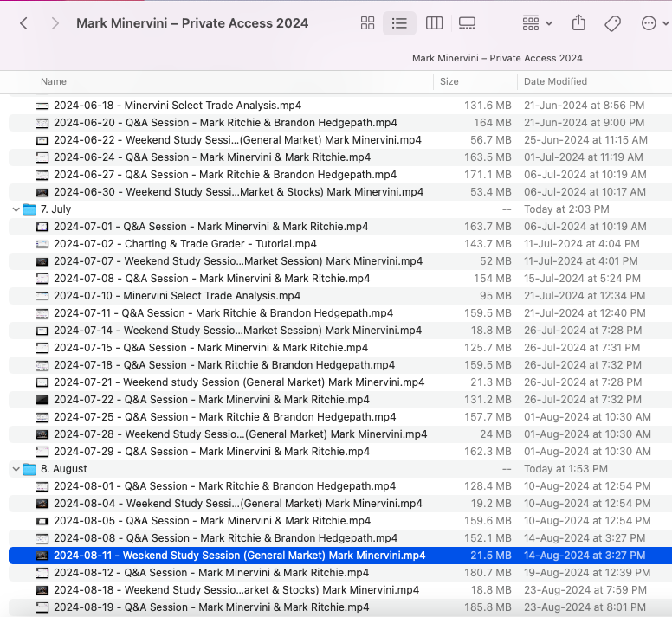
Task: Open the More actions ellipsis menu
Action: [654, 23]
